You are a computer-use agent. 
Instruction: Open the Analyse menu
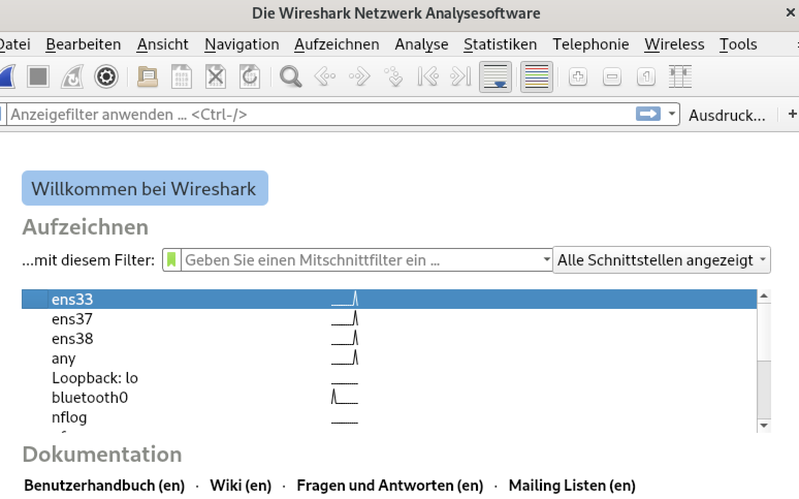point(421,44)
